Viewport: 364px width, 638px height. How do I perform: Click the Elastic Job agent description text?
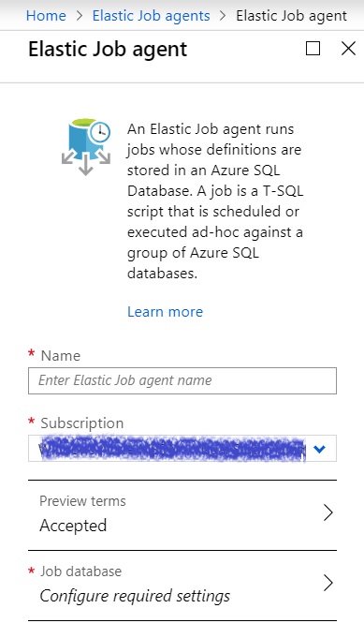click(x=215, y=201)
